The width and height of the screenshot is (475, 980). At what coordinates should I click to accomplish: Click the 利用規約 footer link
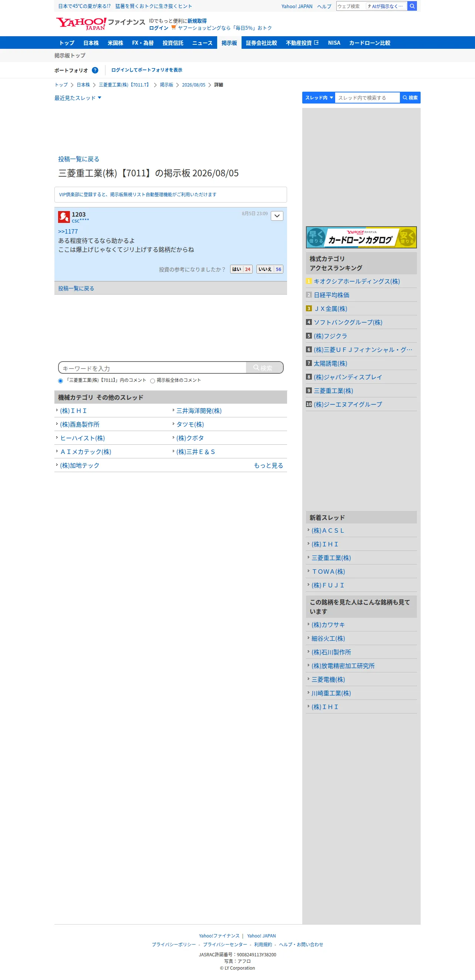pyautogui.click(x=263, y=945)
